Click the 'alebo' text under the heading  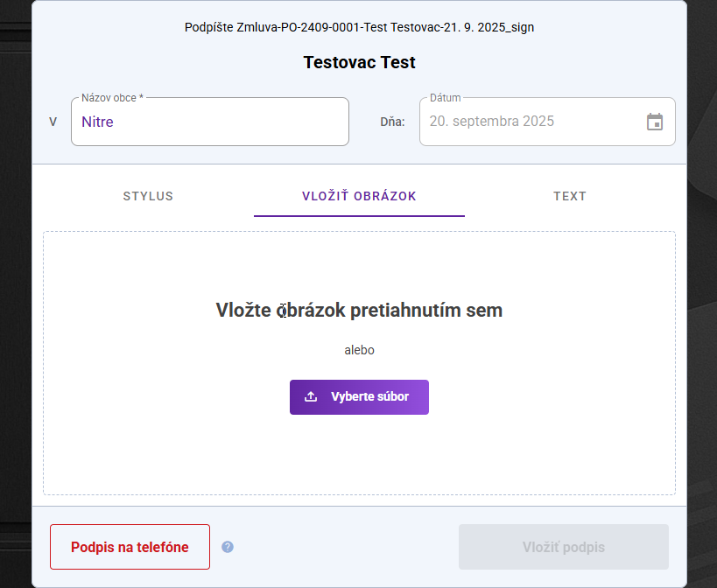click(x=359, y=350)
